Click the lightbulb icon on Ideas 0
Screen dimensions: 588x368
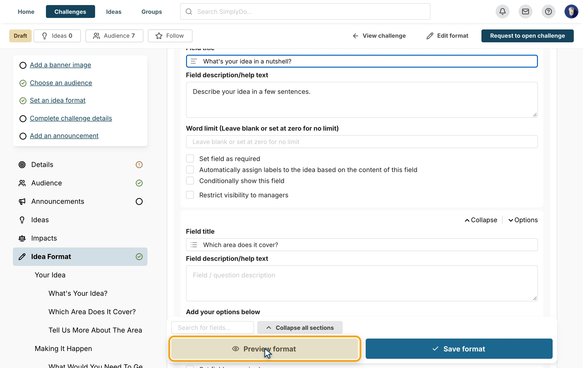click(45, 36)
